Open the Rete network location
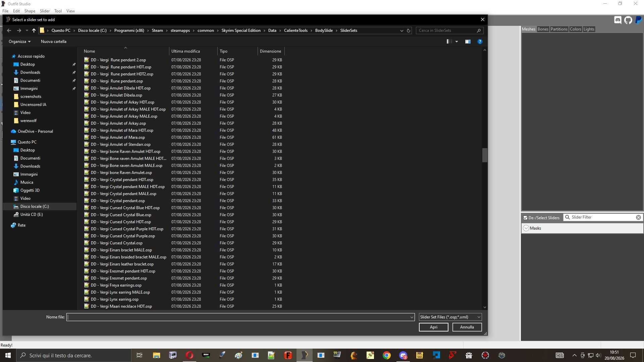Screen dimensions: 644x362 (x=21, y=225)
